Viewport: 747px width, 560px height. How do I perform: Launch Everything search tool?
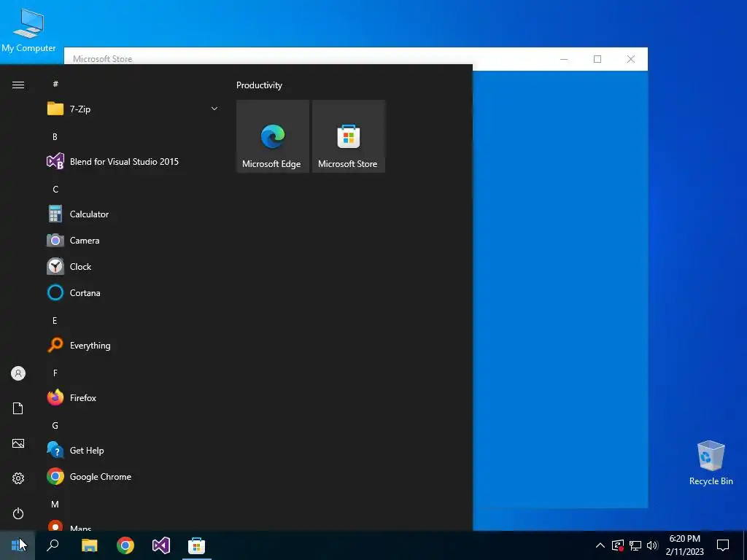[x=133, y=345]
